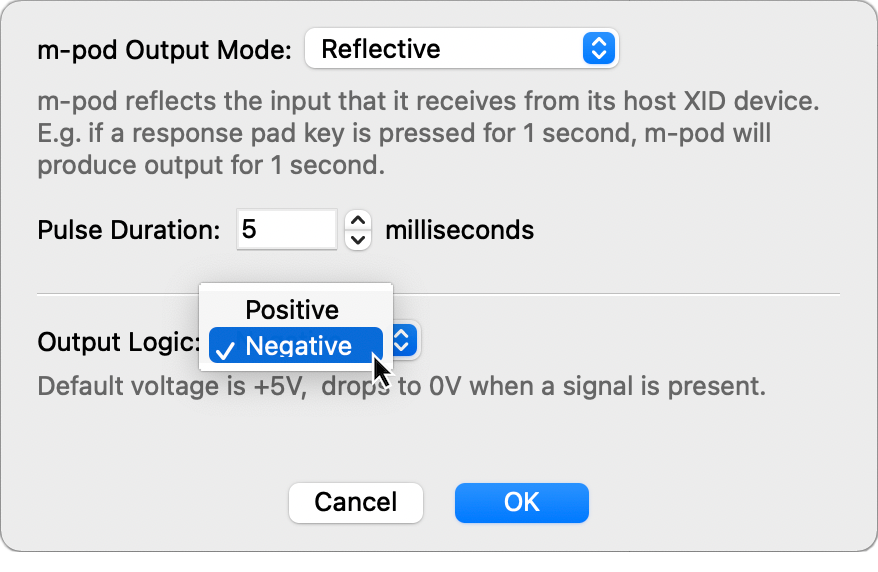This screenshot has height=572, width=878.
Task: Click the checkmark next to Negative
Action: pos(226,348)
